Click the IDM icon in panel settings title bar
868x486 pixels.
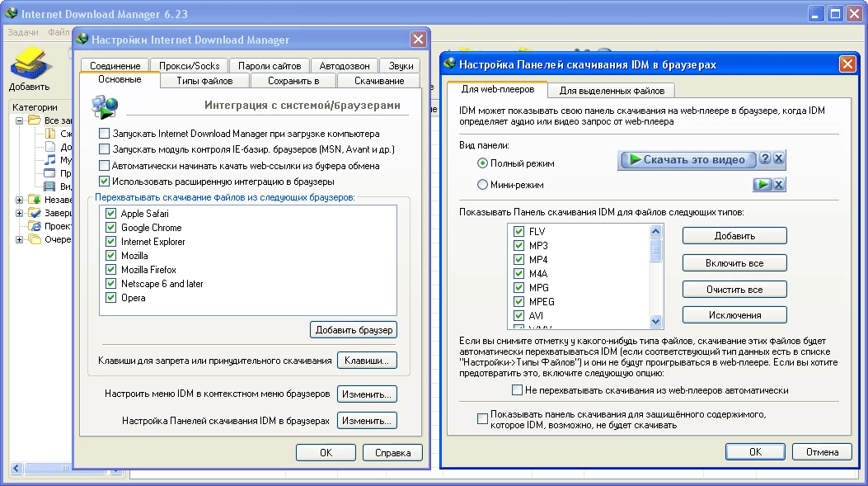coord(450,64)
